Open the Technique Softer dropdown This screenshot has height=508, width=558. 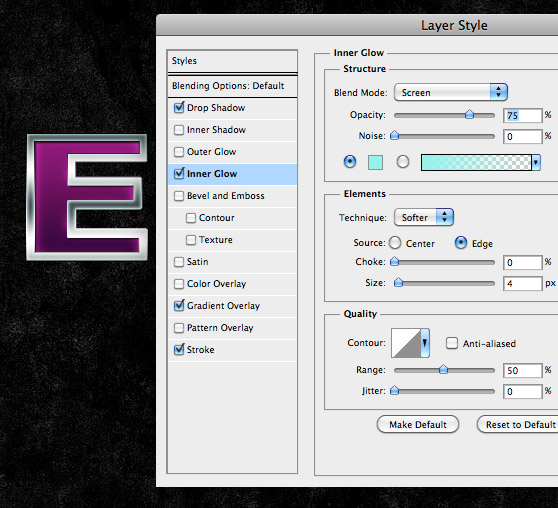(424, 217)
